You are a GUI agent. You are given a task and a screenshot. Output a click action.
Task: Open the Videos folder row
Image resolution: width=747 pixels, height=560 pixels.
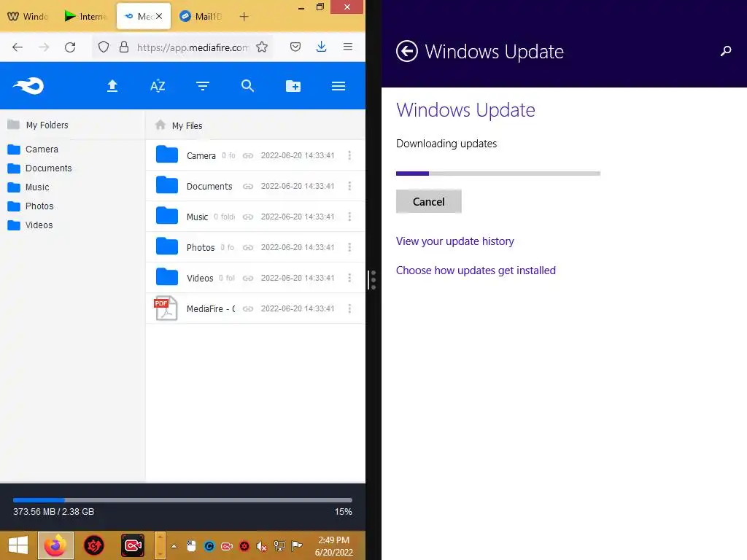(x=255, y=278)
